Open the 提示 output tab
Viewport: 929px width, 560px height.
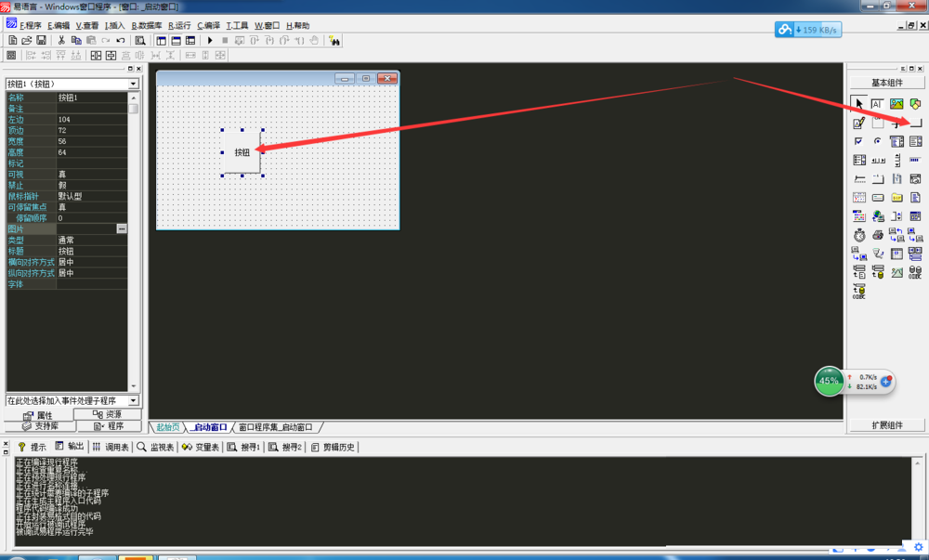point(32,447)
